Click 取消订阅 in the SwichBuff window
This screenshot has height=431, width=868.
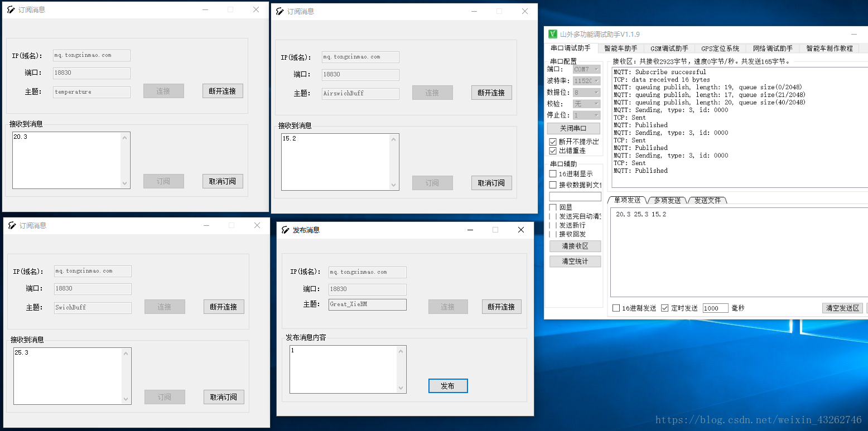point(224,397)
